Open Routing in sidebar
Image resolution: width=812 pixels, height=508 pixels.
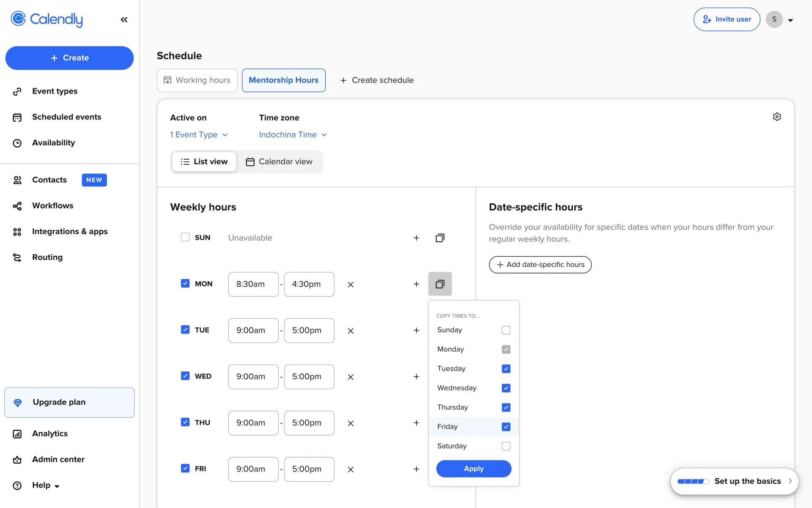(47, 257)
